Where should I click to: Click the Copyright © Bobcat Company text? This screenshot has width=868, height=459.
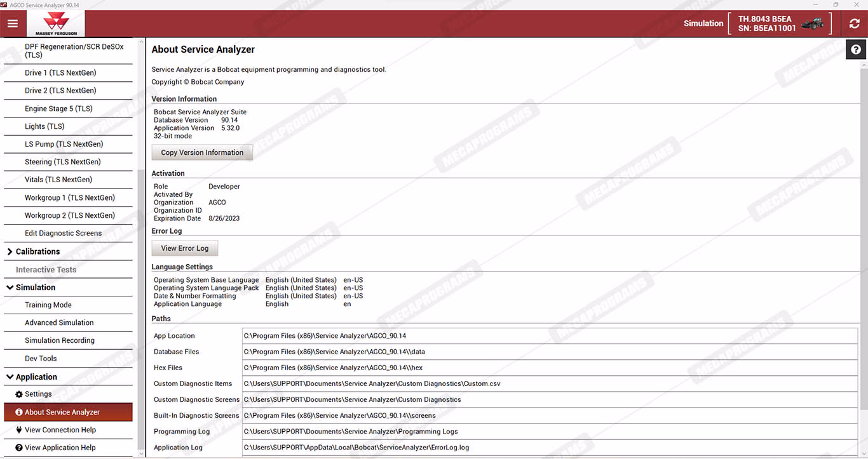point(198,82)
